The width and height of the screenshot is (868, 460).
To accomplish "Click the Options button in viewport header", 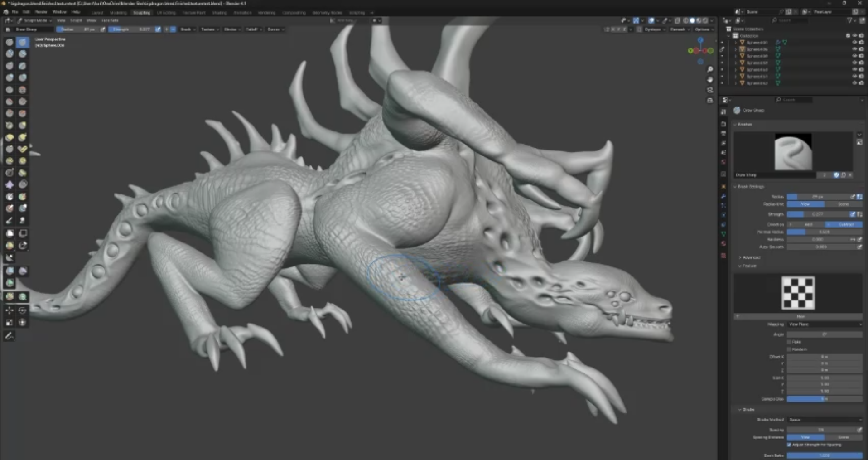I will click(704, 29).
